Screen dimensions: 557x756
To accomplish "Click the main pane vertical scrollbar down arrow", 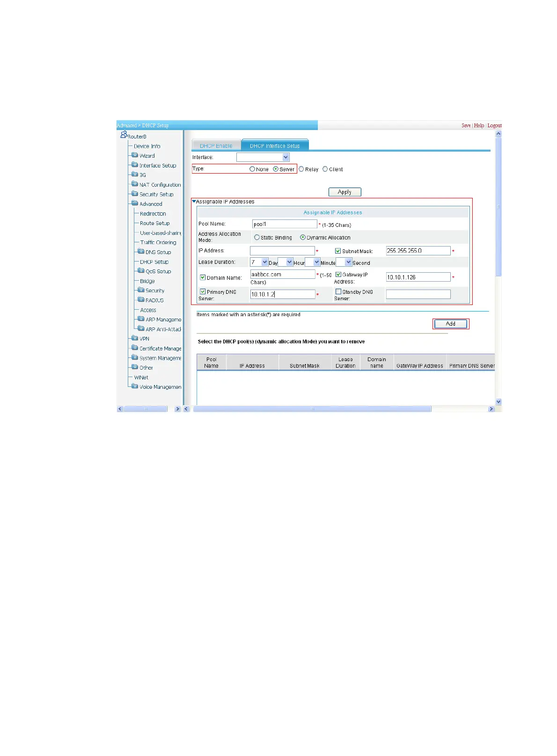I will 498,401.
